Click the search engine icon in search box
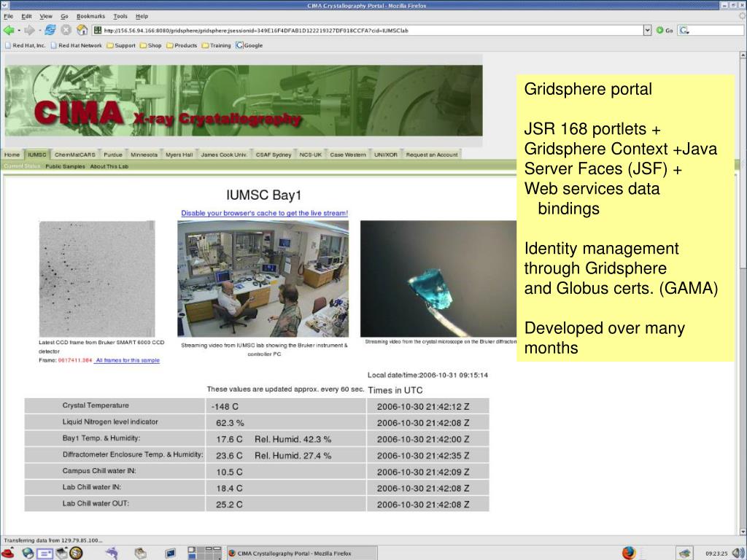 click(684, 31)
